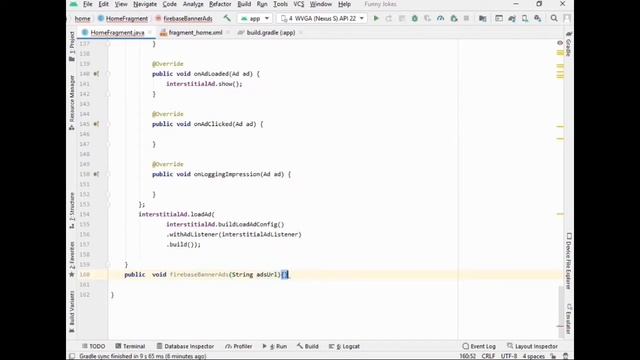
Task: Switch to the build.gradle (:app) tab
Action: (271, 33)
